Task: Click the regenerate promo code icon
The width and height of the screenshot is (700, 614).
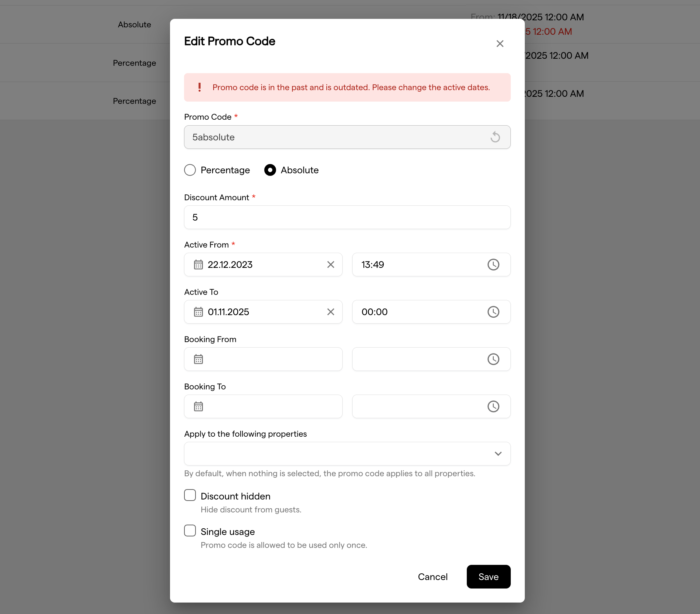Action: [x=495, y=137]
